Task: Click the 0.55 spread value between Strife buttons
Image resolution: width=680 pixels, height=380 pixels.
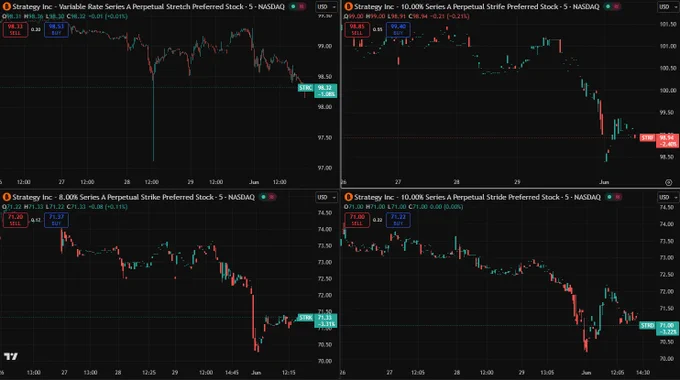Action: click(x=378, y=29)
